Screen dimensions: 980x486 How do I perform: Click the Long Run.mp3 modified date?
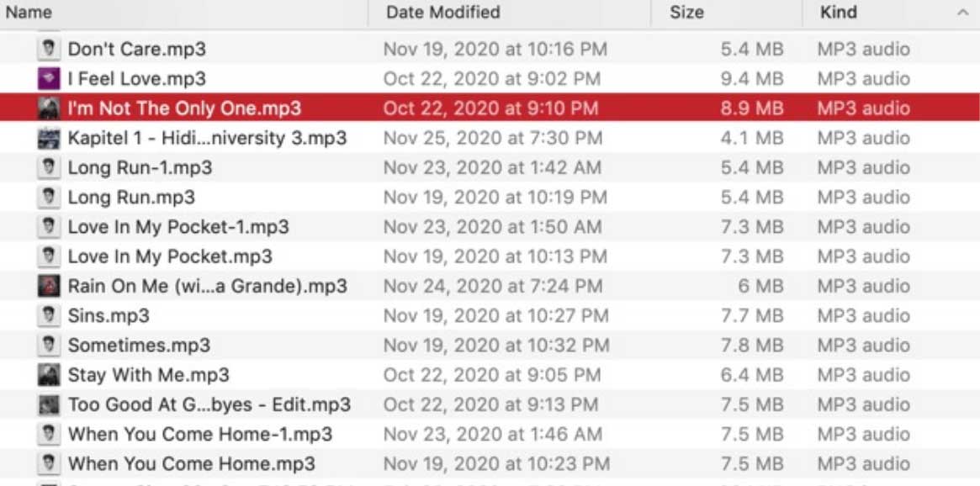495,198
